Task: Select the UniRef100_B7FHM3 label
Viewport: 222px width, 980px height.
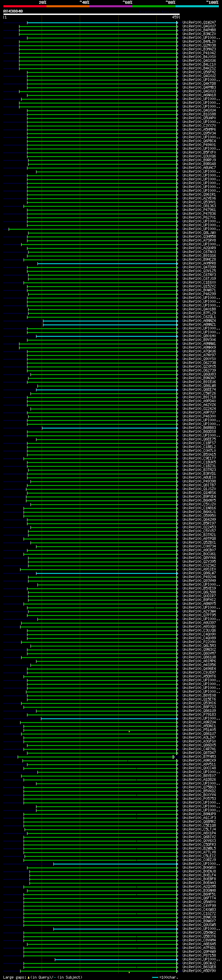Action: (x=199, y=757)
